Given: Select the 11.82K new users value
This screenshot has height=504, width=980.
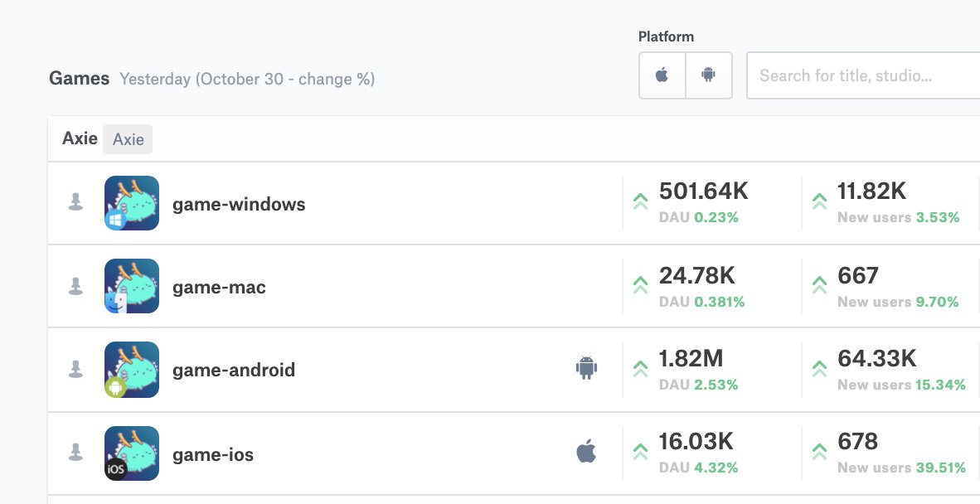Looking at the screenshot, I should click(872, 191).
